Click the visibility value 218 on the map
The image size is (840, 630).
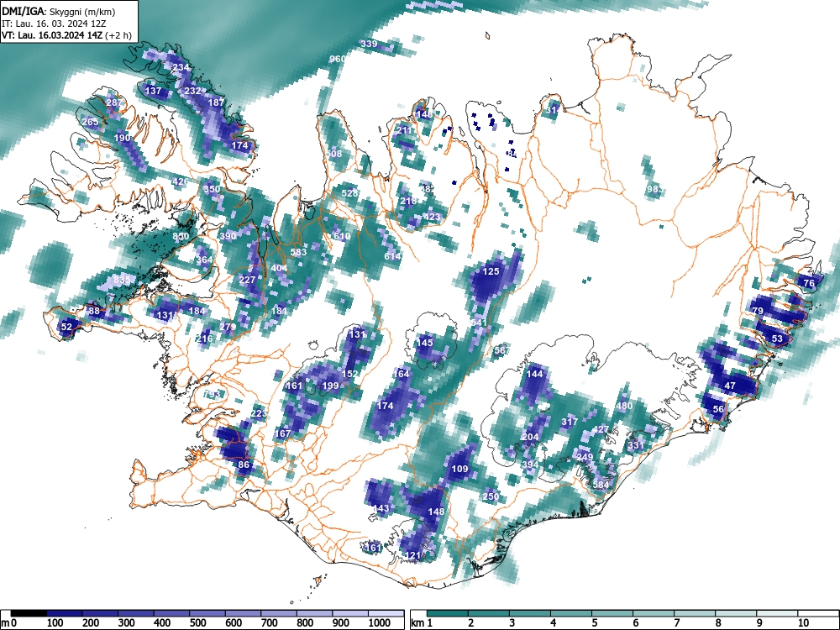pyautogui.click(x=407, y=202)
